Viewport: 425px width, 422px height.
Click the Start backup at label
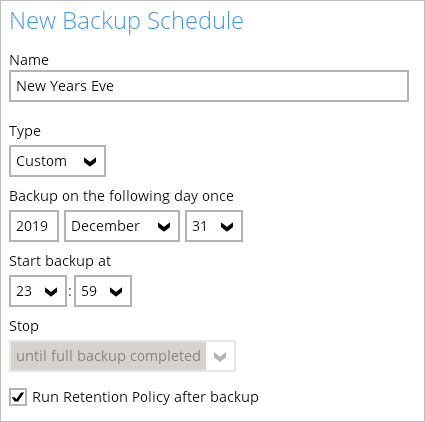click(x=60, y=261)
